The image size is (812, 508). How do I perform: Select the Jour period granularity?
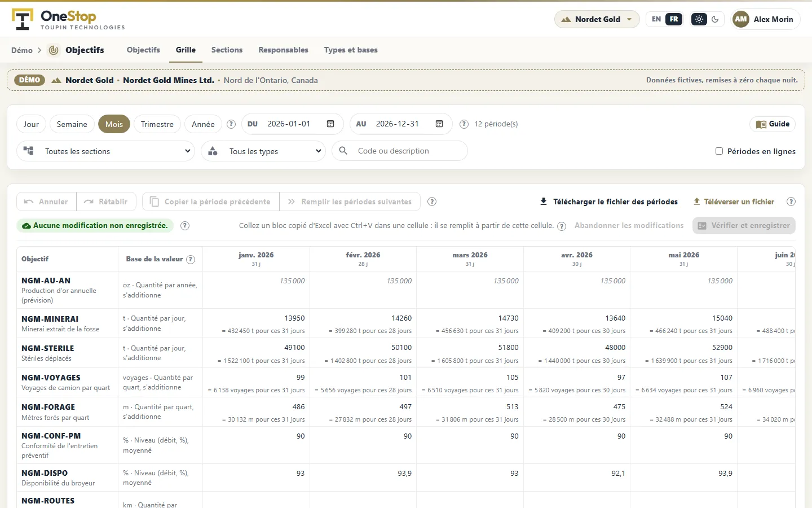point(32,124)
